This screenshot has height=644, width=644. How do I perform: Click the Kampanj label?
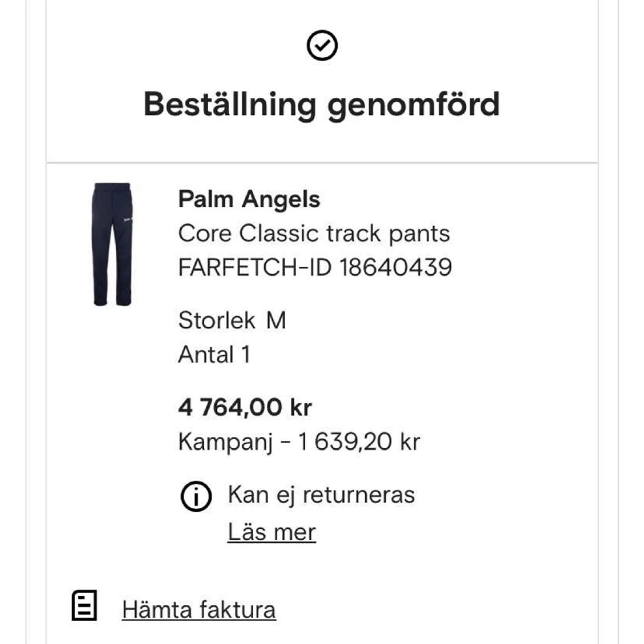coord(225,442)
